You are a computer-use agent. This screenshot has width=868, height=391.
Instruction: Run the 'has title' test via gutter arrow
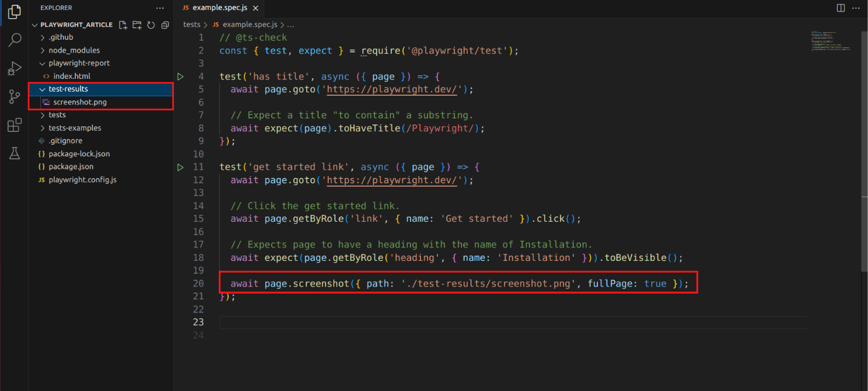click(x=180, y=76)
